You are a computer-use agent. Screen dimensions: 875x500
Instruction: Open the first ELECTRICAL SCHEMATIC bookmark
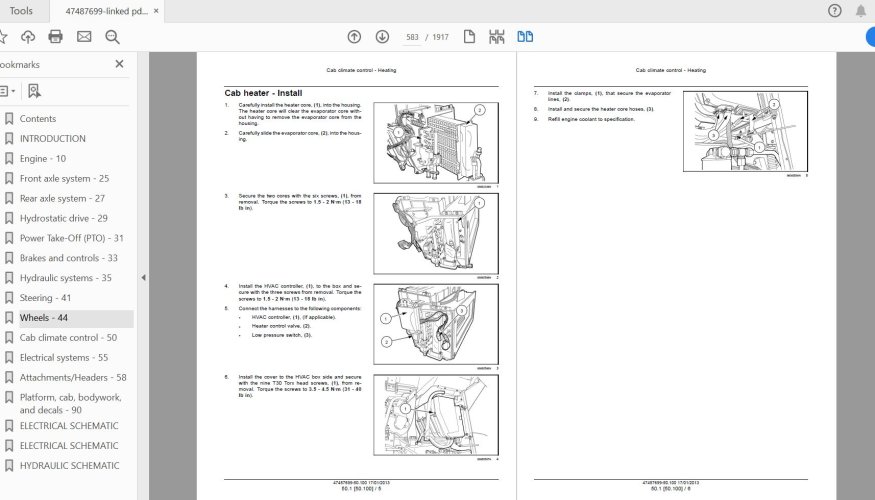69,426
